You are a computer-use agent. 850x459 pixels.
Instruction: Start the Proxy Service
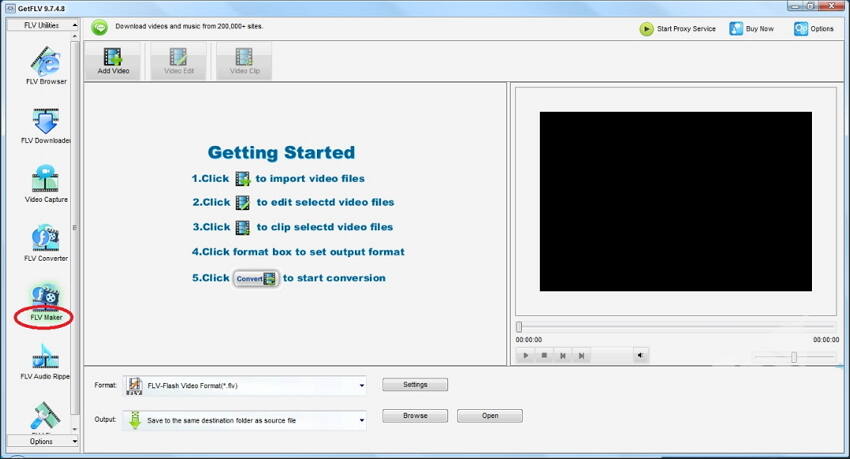click(x=678, y=29)
